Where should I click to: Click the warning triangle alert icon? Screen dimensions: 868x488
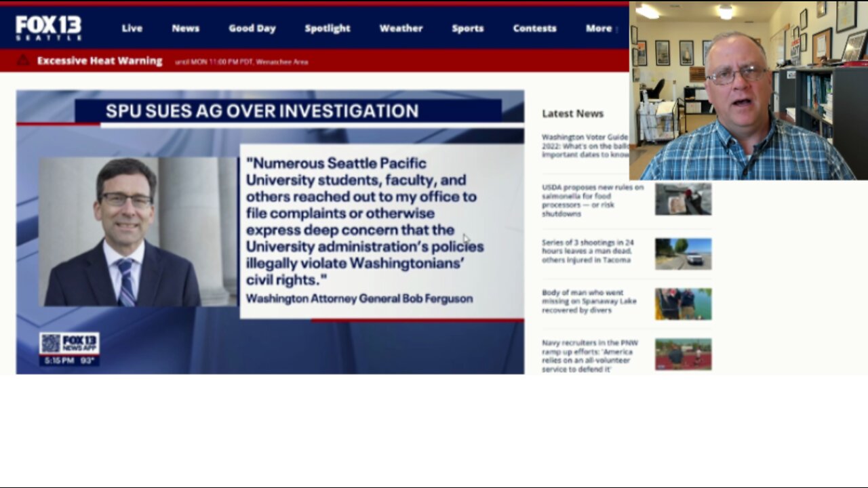pyautogui.click(x=23, y=60)
